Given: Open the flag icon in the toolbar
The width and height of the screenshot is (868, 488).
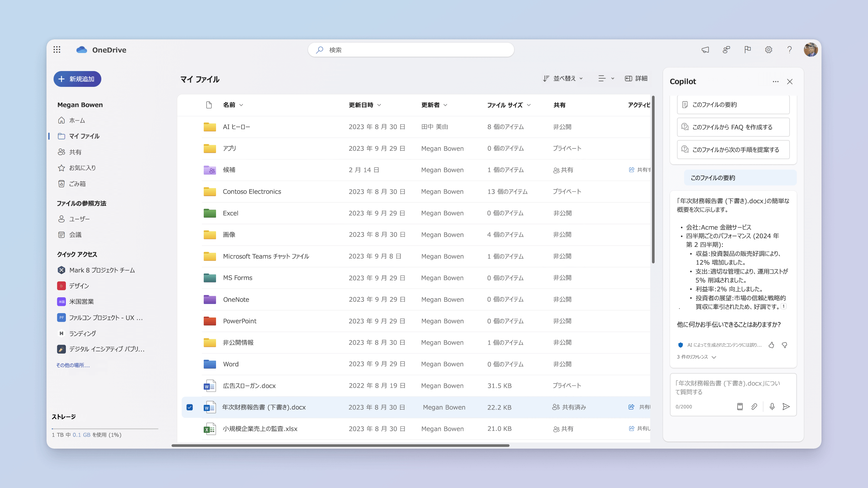Looking at the screenshot, I should [747, 49].
